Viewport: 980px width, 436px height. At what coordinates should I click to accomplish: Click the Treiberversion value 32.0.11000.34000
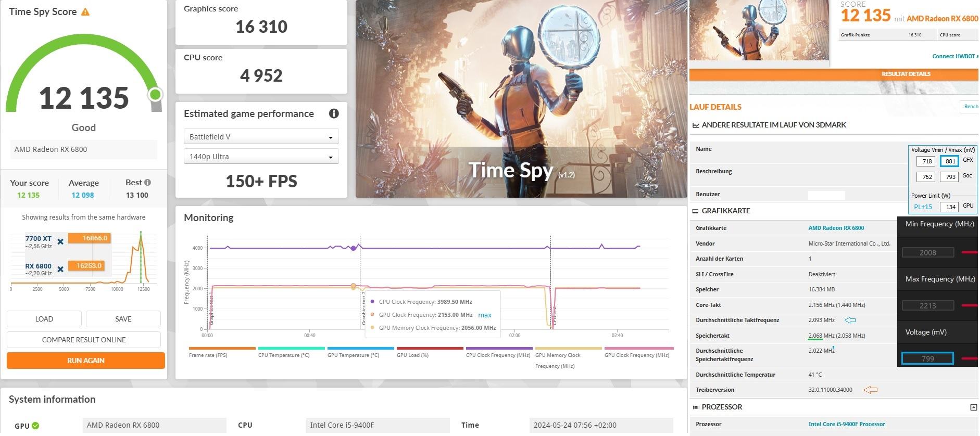(x=831, y=390)
